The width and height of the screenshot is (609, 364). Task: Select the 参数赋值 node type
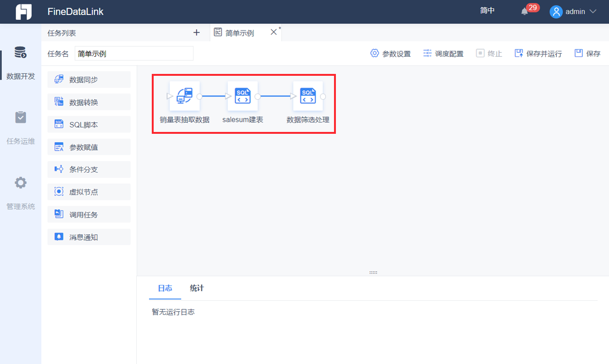click(x=89, y=147)
